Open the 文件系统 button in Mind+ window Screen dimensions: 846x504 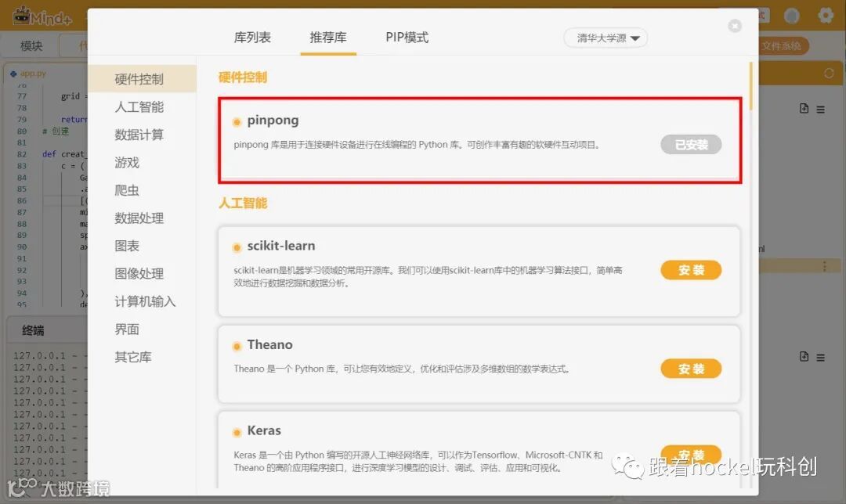pos(783,46)
